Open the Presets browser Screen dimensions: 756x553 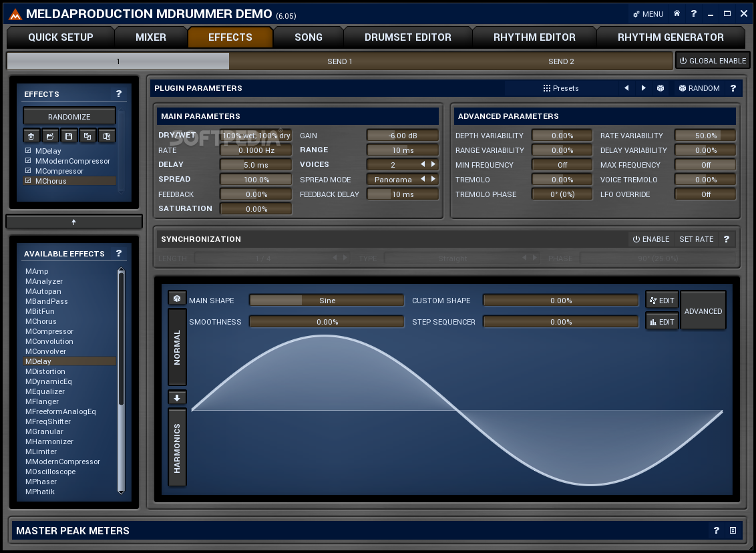561,88
